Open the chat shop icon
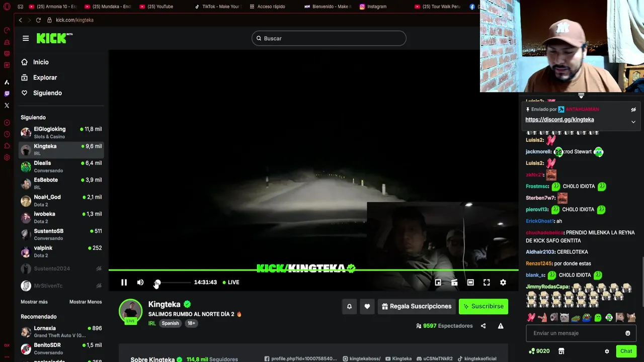 561,351
